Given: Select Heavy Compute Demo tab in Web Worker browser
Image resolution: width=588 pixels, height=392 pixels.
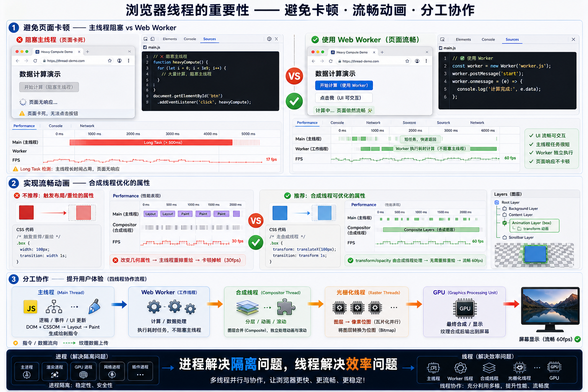Looking at the screenshot, I should [x=352, y=52].
